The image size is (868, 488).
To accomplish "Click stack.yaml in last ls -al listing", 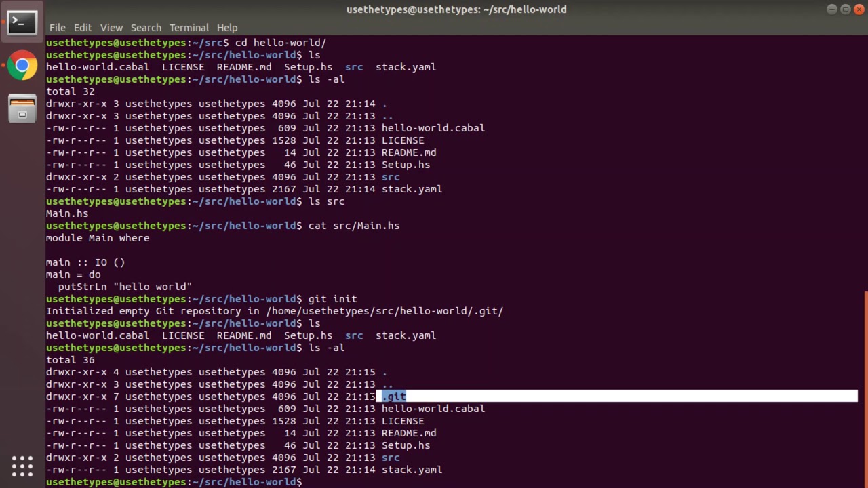I will click(x=412, y=470).
